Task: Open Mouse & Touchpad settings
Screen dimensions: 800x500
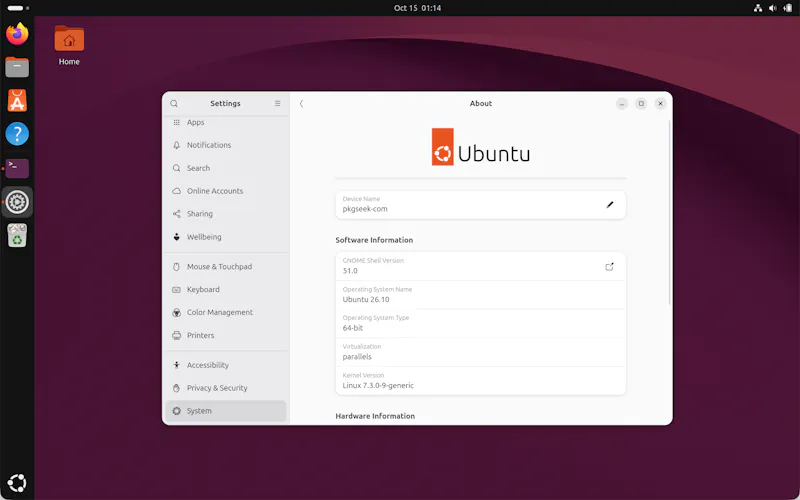Action: point(226,266)
